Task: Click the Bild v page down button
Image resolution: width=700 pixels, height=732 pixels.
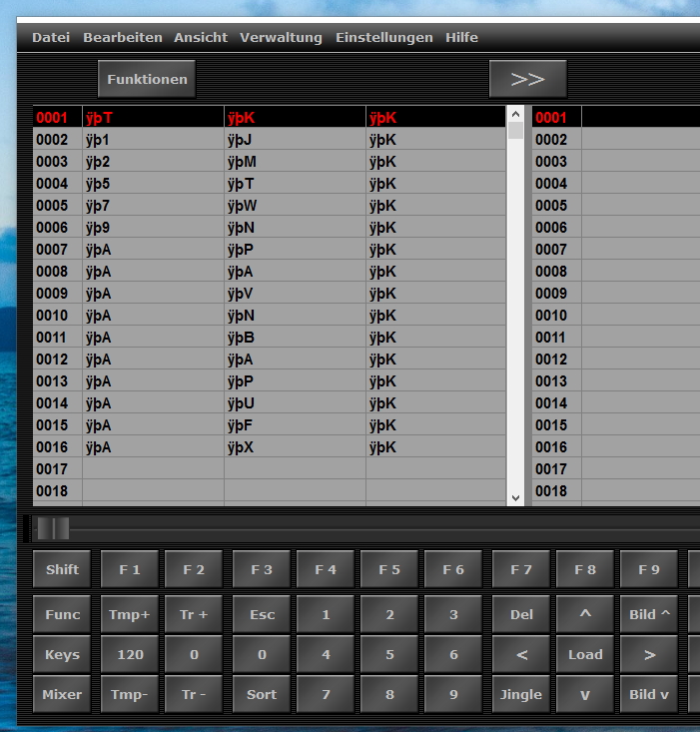Action: [649, 694]
